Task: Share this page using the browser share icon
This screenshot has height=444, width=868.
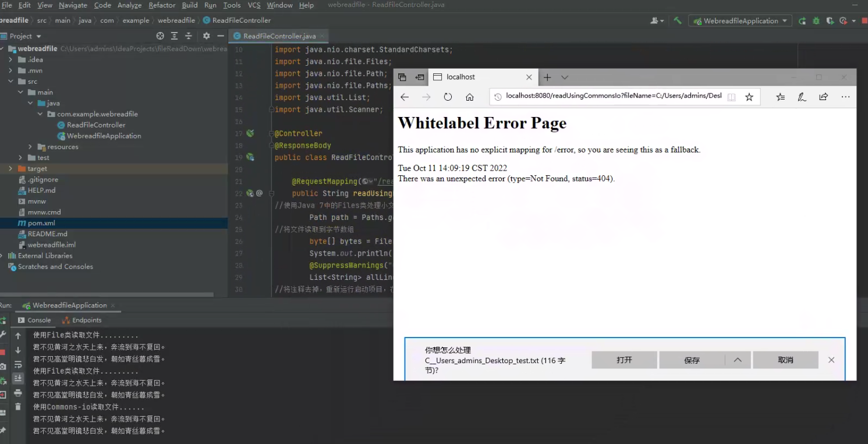Action: (x=823, y=97)
